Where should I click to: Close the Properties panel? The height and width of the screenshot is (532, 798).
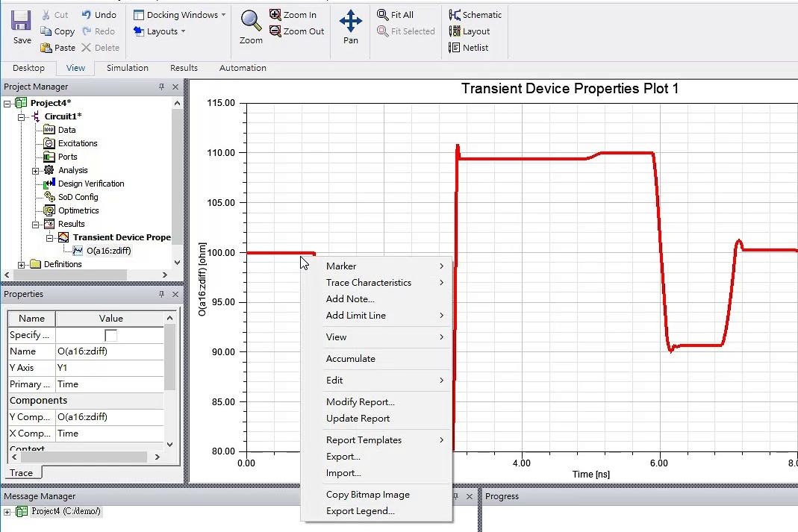click(175, 295)
